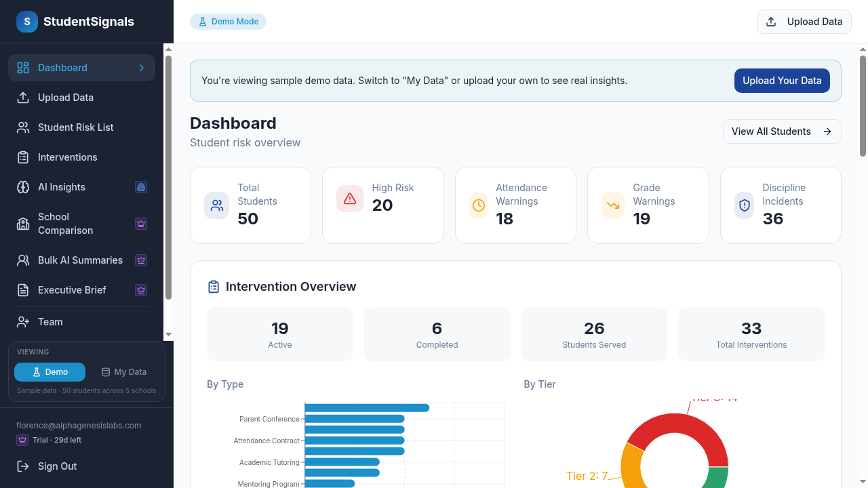Click the Interventions clipboard icon in sidebar
868x488 pixels.
[23, 157]
